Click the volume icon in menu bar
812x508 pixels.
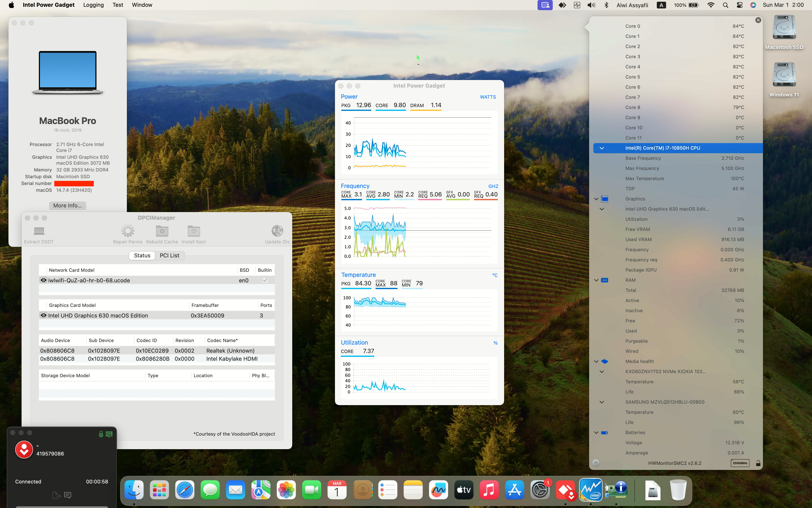coord(591,5)
